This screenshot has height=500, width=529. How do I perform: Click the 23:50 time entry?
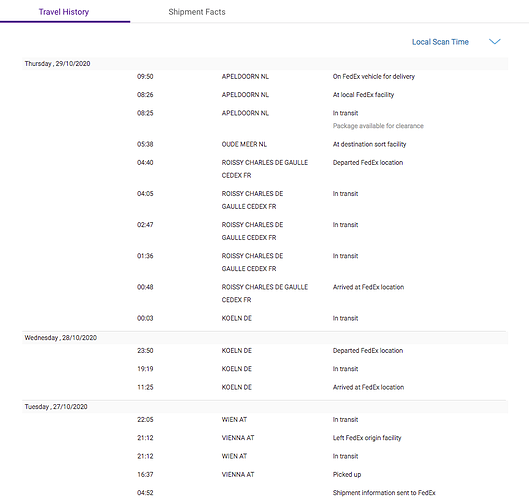point(145,351)
